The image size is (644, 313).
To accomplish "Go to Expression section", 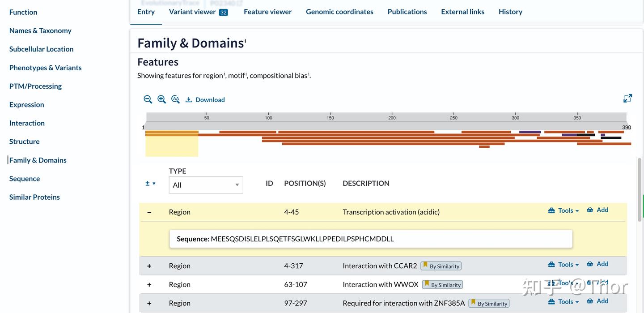I will click(26, 104).
